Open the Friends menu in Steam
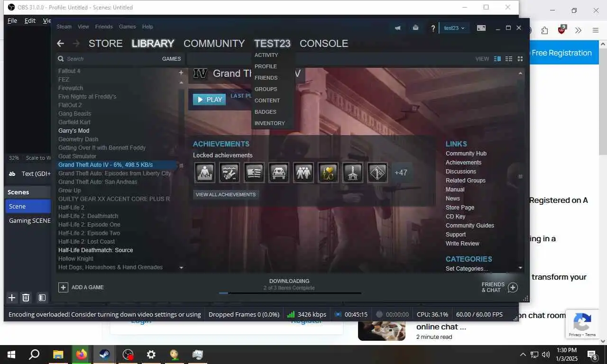This screenshot has height=364, width=607. [104, 27]
